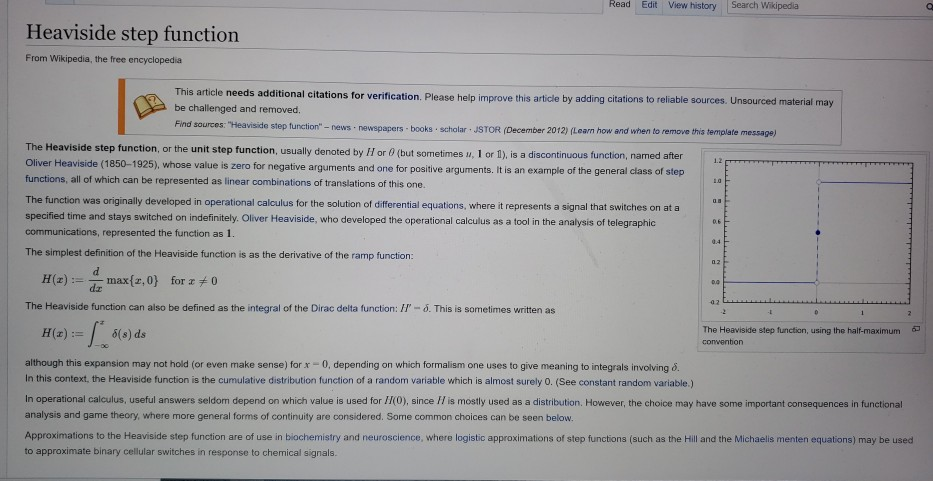Screen dimensions: 933x481
Task: Click 'From Wikipedia, the free encyclopedia' text
Action: pos(104,60)
